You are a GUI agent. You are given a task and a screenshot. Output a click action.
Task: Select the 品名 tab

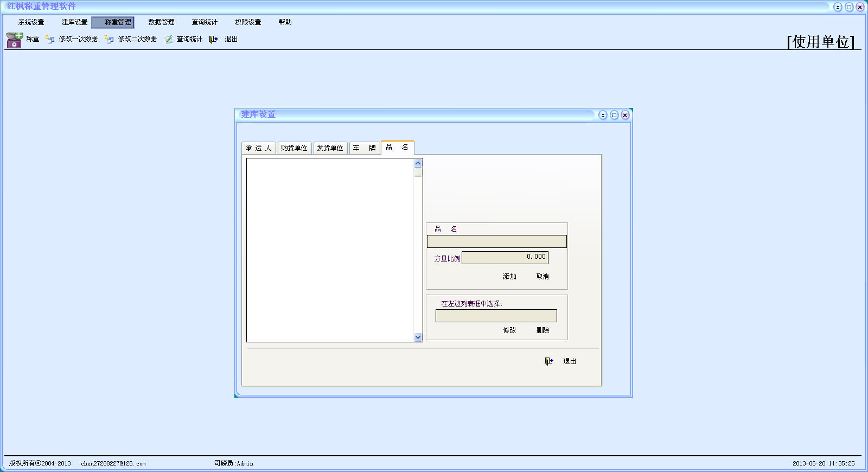pyautogui.click(x=398, y=148)
